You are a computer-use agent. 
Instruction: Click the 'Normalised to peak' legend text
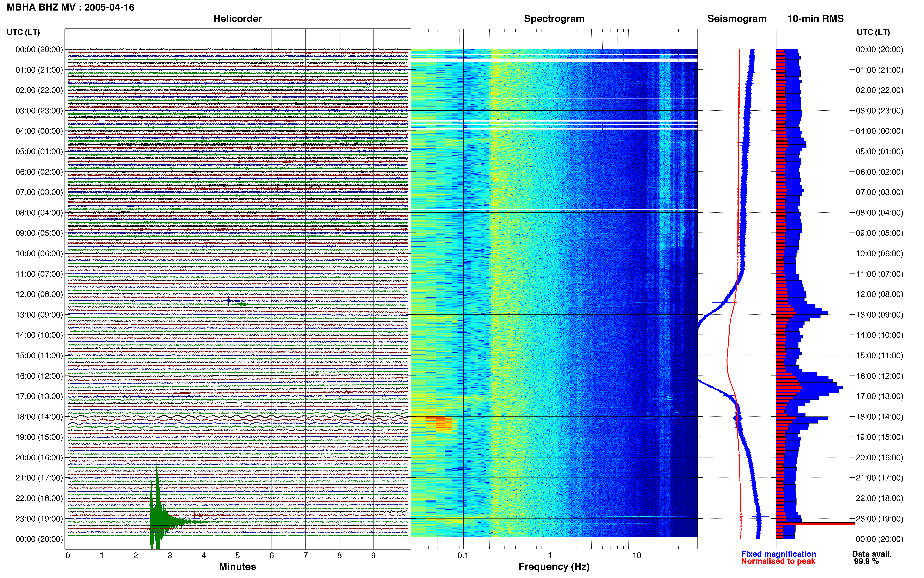778,561
